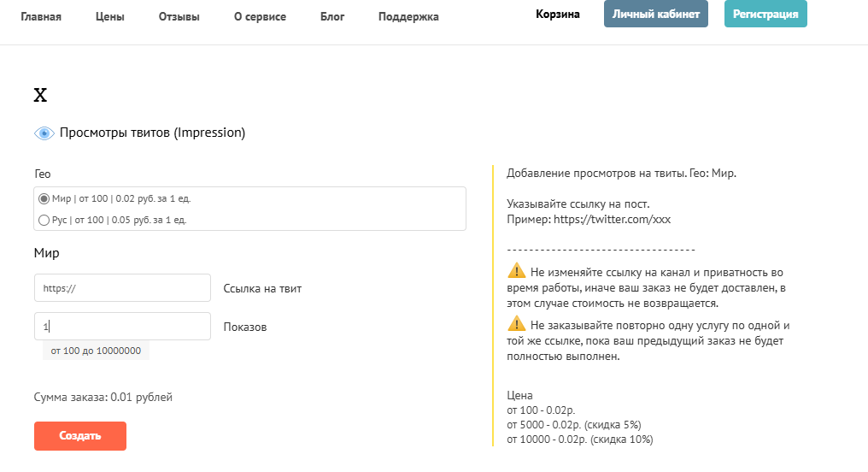The image size is (868, 472).
Task: Click the eye icon beside Просмотры твитов
Action: pyautogui.click(x=44, y=133)
